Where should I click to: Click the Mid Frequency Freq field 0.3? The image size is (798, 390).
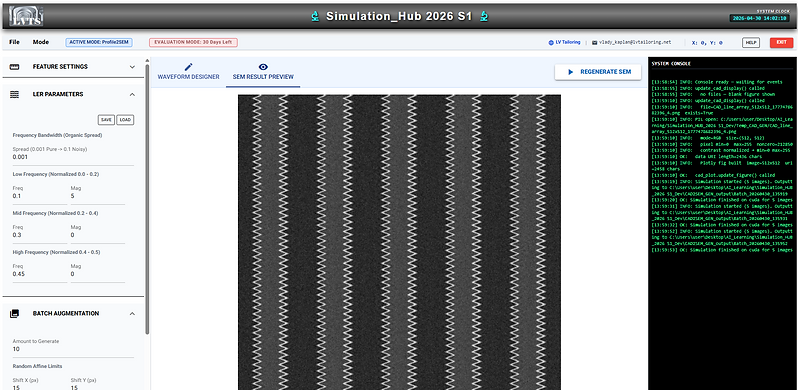point(40,235)
